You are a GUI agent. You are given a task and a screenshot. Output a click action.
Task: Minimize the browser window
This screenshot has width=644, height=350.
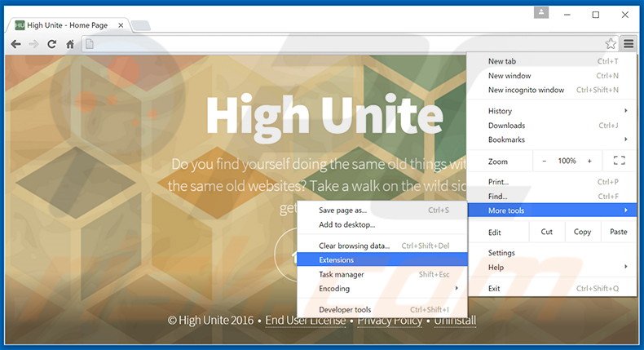(x=567, y=15)
